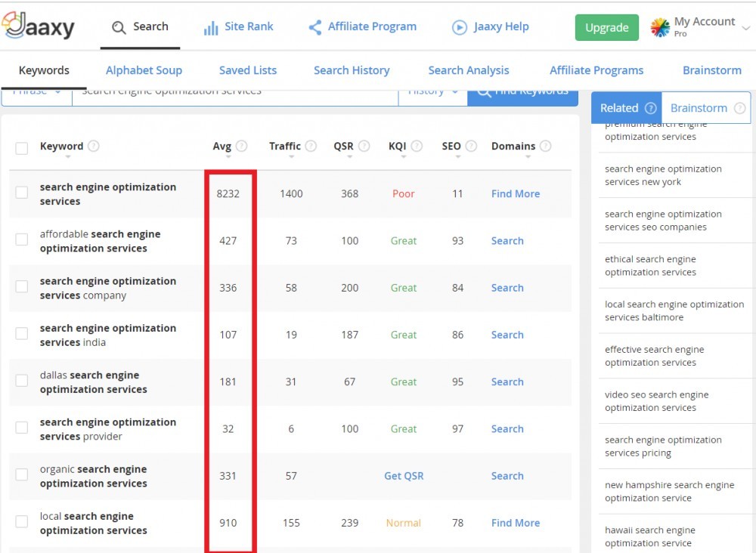756x553 pixels.
Task: Select related 'new hampshire search engine optimization service'
Action: click(669, 491)
